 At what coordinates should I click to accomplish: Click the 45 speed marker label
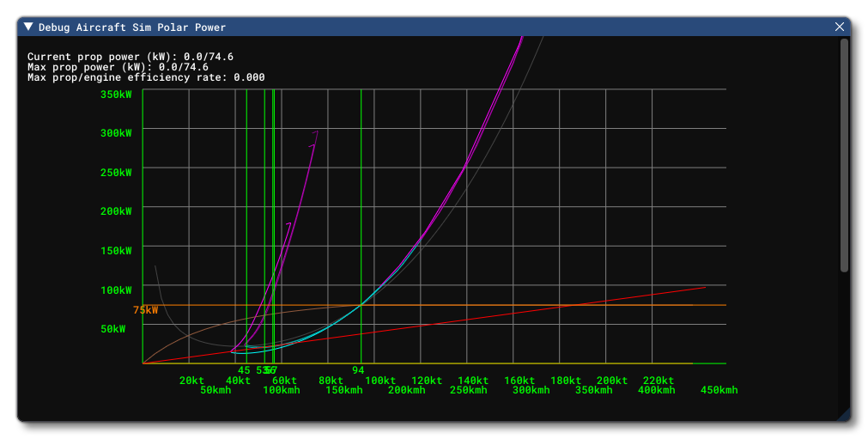244,370
